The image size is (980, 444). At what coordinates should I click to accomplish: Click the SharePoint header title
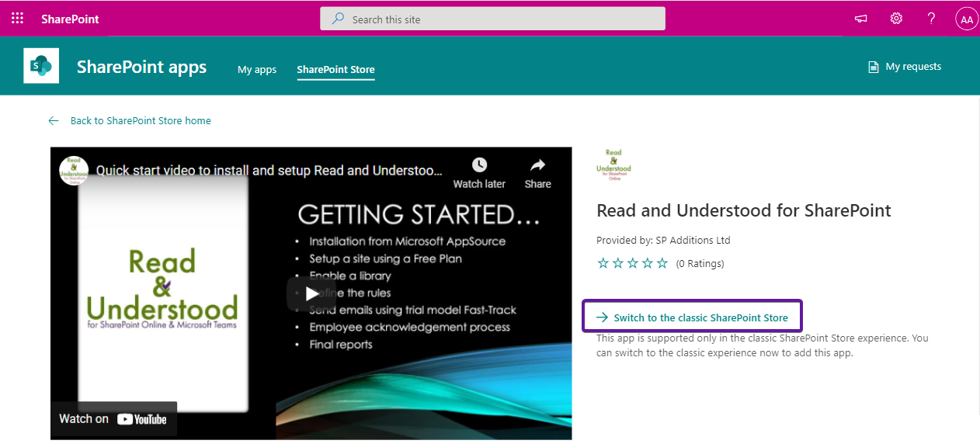coord(70,19)
